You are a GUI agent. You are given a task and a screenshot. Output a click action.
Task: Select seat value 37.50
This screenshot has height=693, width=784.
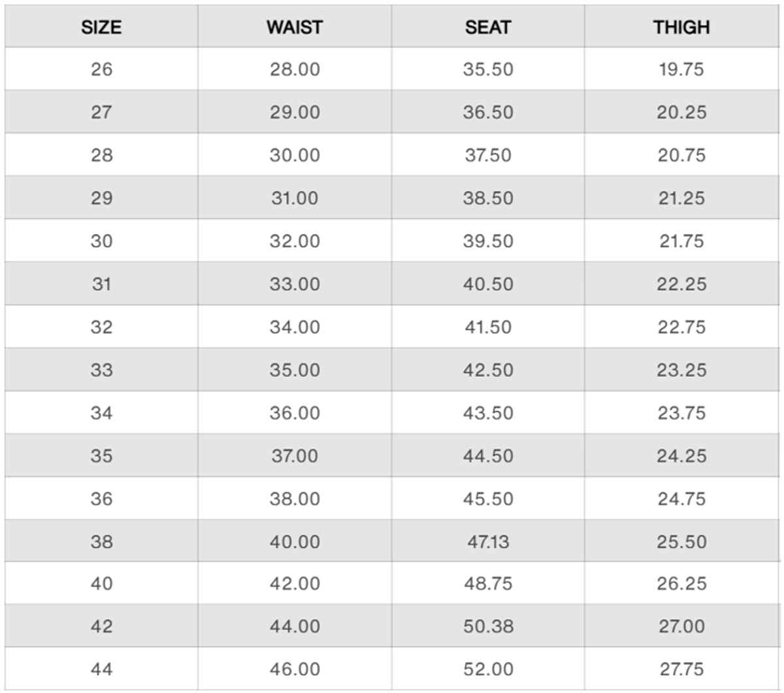click(x=488, y=155)
